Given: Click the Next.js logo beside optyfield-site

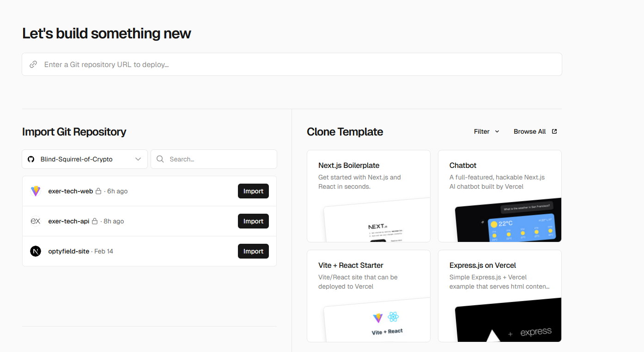Looking at the screenshot, I should 36,251.
